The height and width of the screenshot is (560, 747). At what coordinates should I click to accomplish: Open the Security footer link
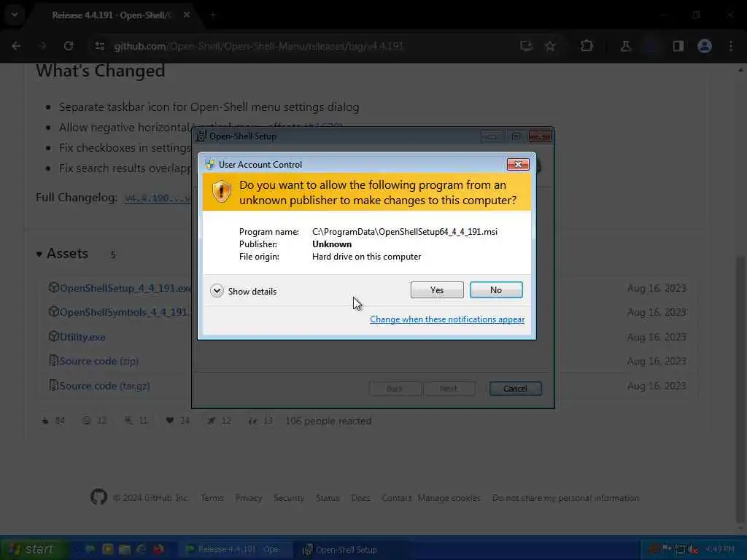[289, 497]
